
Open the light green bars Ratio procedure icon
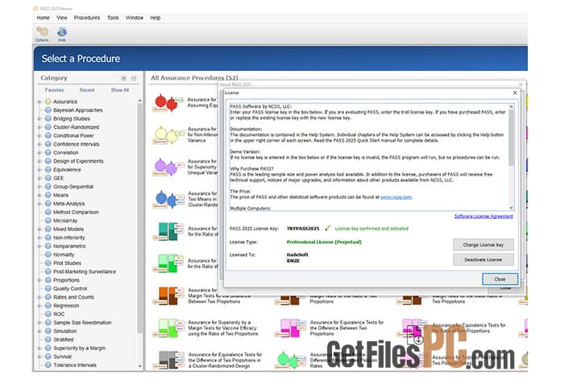[168, 264]
